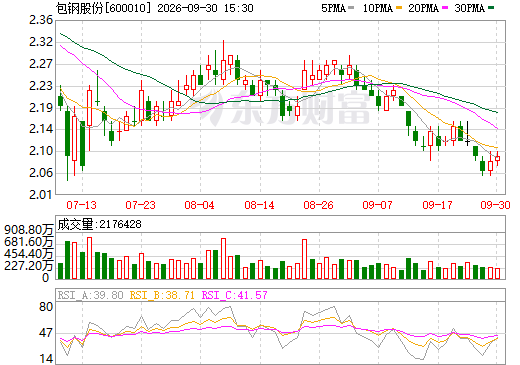Select the 09-30 date axis label
The height and width of the screenshot is (365, 520).
coord(495,205)
